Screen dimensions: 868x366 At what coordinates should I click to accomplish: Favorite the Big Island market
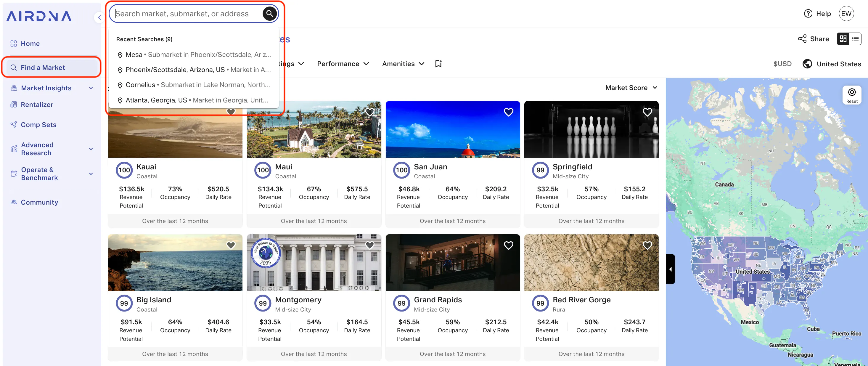click(x=231, y=245)
